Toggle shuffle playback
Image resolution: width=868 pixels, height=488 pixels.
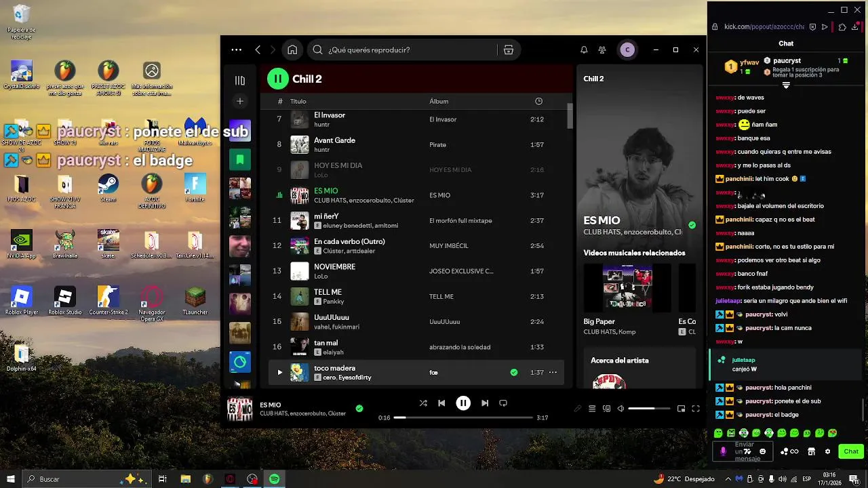423,403
